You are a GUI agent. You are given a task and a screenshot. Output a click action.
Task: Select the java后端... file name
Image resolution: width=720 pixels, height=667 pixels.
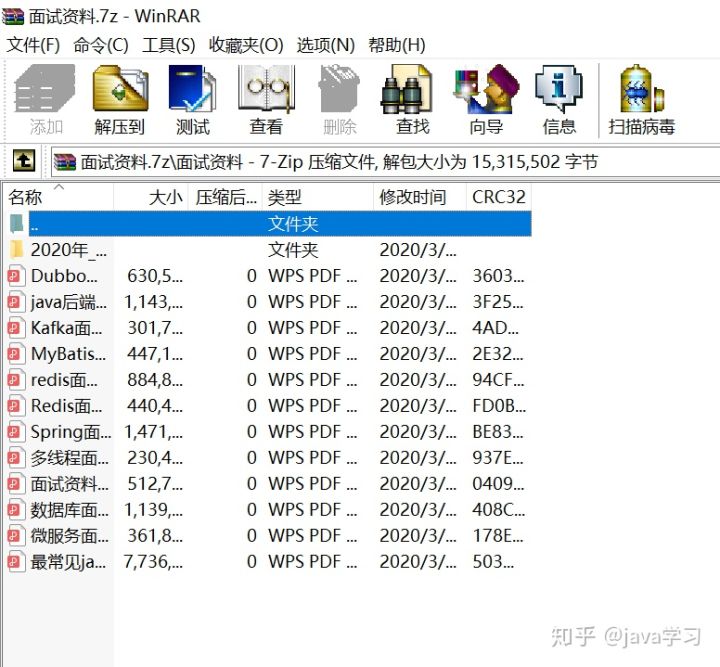[x=69, y=302]
